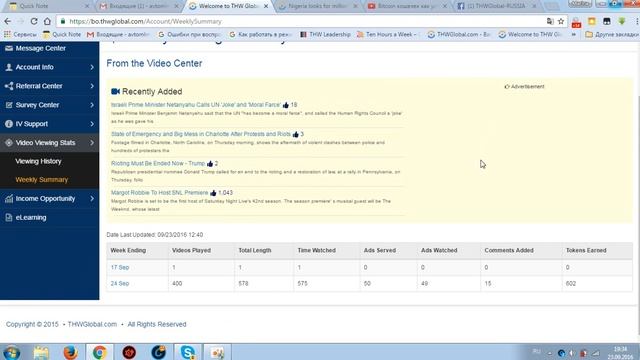The image size is (640, 360).
Task: Select Weekly Summary submenu item
Action: (42, 180)
